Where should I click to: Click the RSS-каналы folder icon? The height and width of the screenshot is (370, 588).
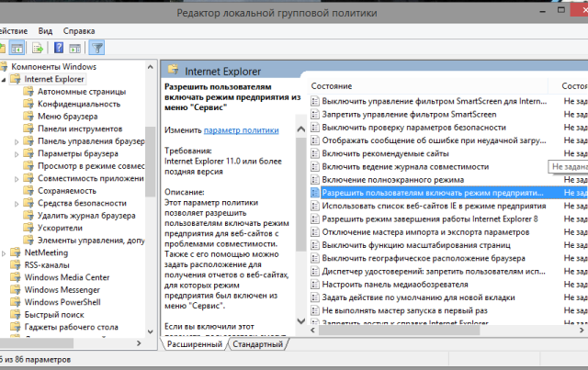[x=16, y=264]
